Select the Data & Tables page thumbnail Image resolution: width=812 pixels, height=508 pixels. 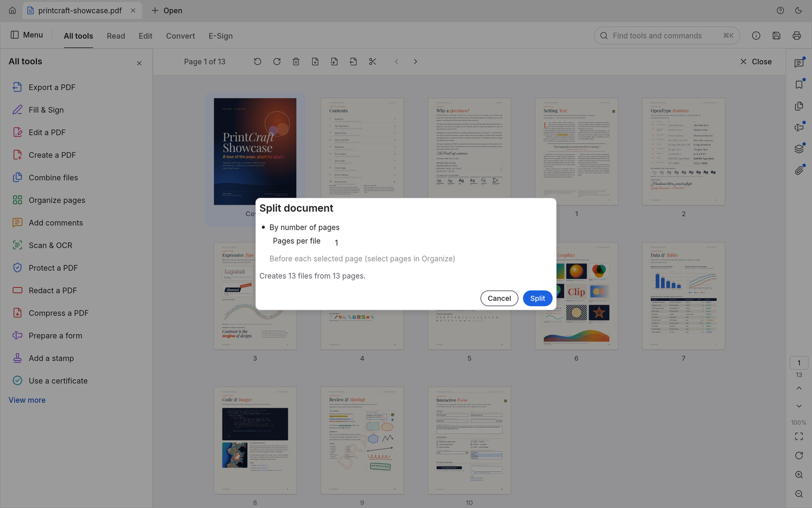(683, 296)
